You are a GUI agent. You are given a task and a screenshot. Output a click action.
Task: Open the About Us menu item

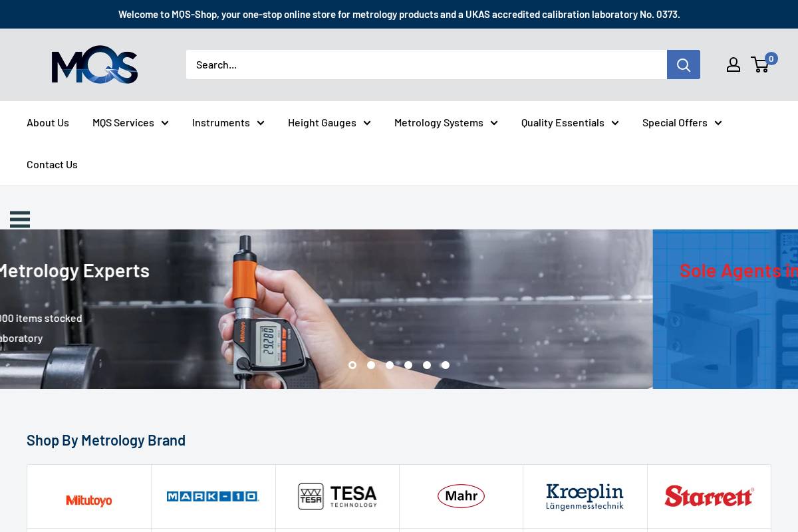(x=47, y=122)
